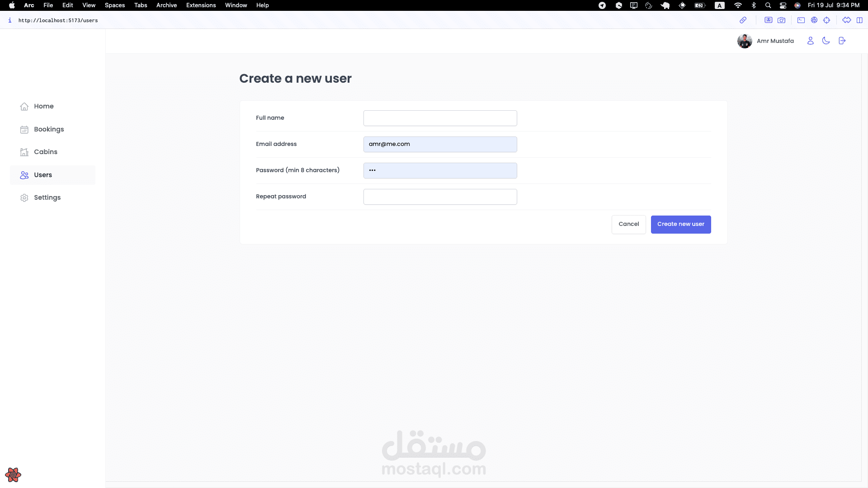Click the logout icon in the header
Image resolution: width=868 pixels, height=488 pixels.
pos(842,41)
